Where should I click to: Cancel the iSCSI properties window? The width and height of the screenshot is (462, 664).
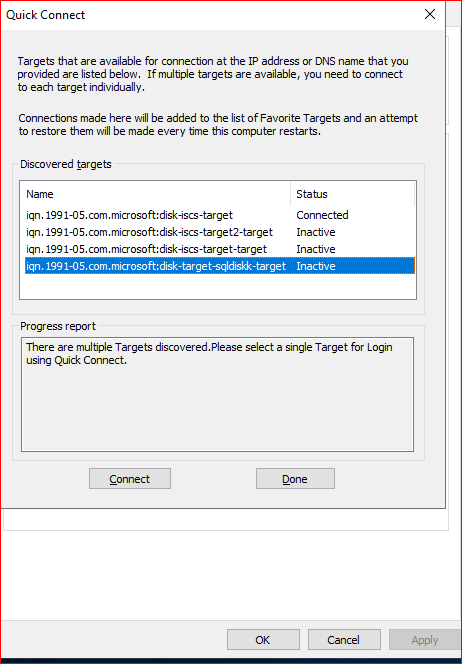344,639
